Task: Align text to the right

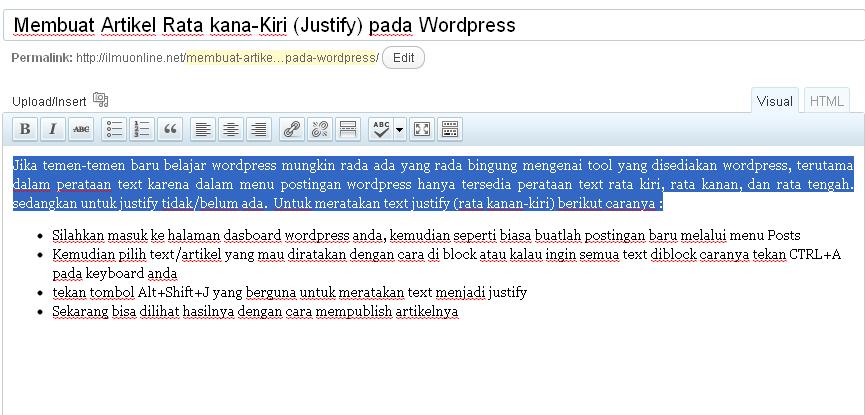Action: (x=260, y=129)
